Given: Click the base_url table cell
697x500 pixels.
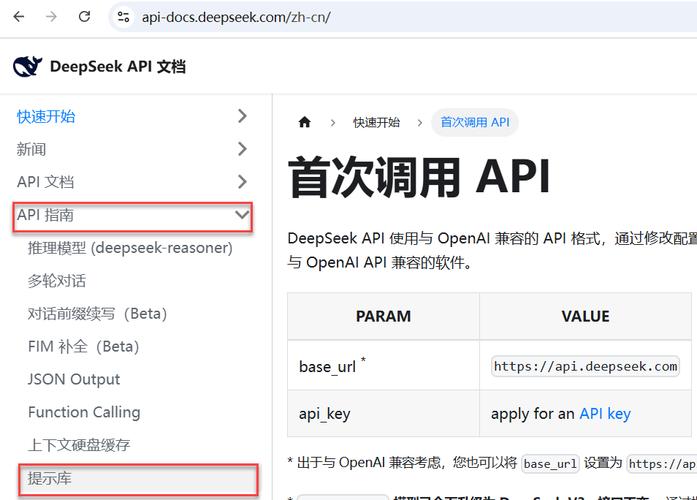Looking at the screenshot, I should click(x=383, y=366).
